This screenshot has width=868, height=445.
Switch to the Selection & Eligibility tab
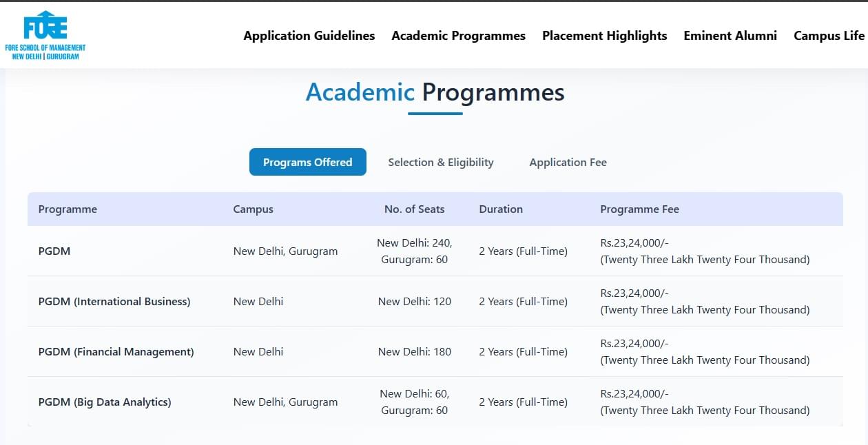coord(441,162)
